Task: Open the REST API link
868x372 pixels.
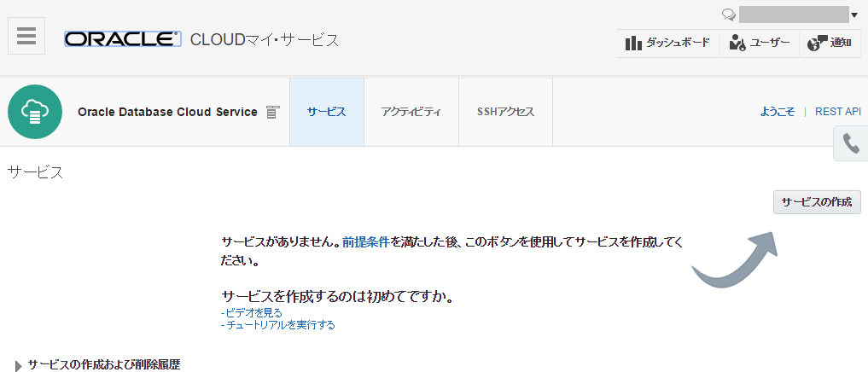Action: 838,112
